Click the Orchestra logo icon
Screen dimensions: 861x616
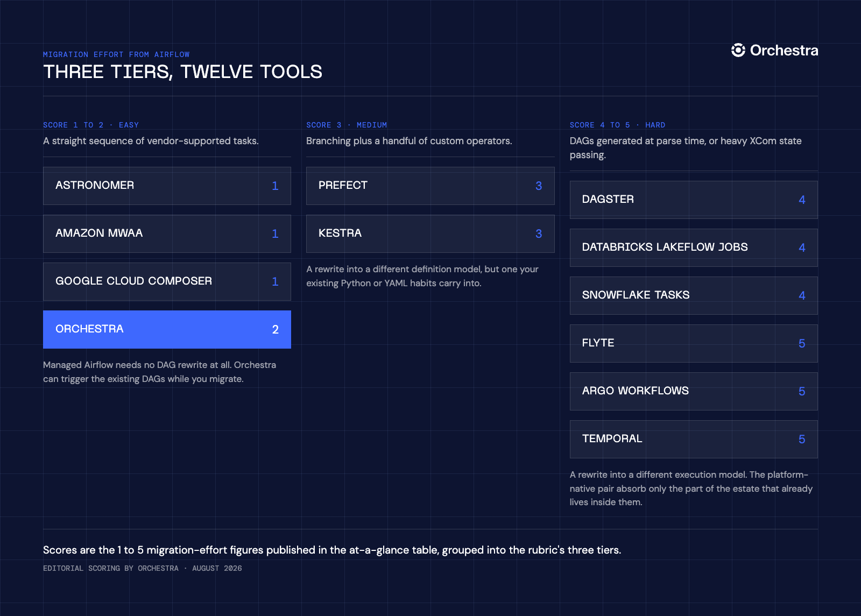(x=738, y=50)
